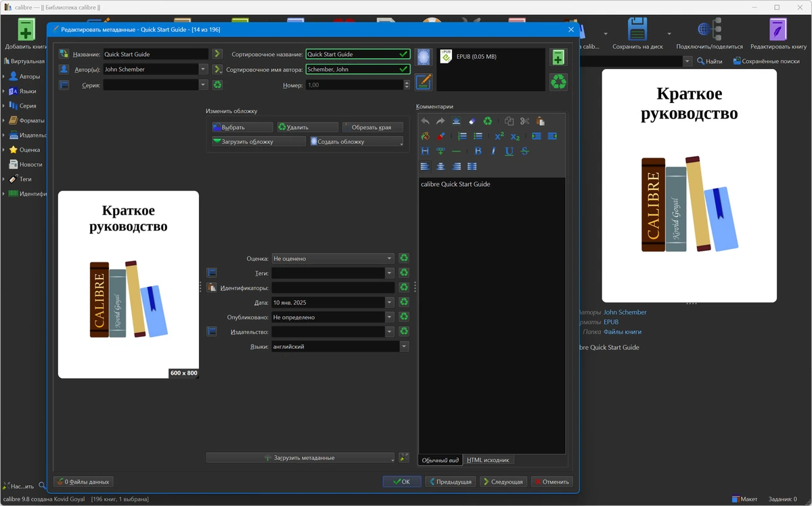Open the Опубликовано date dropdown
Viewport: 812px width, 506px height.
point(390,317)
